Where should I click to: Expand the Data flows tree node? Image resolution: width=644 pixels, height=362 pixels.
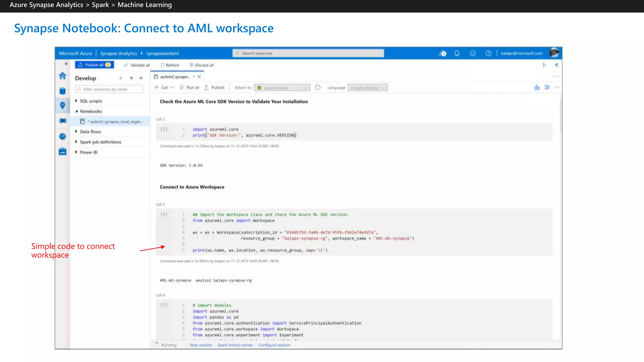(76, 132)
